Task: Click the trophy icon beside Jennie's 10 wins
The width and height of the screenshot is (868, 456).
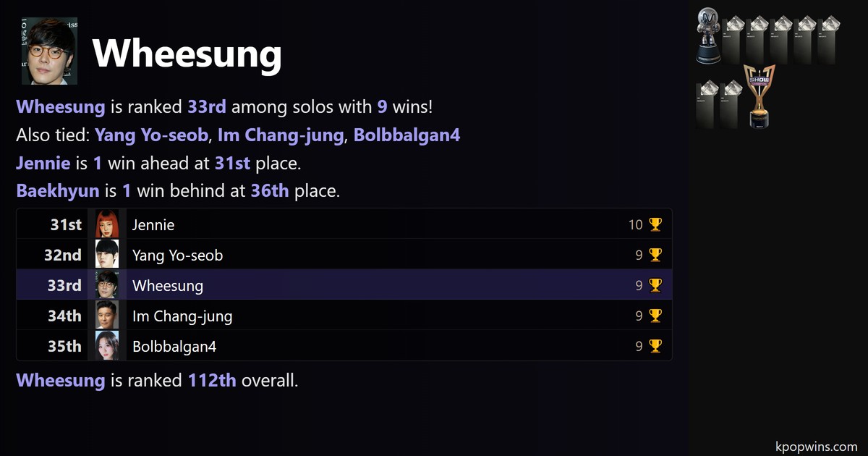Action: coord(655,224)
